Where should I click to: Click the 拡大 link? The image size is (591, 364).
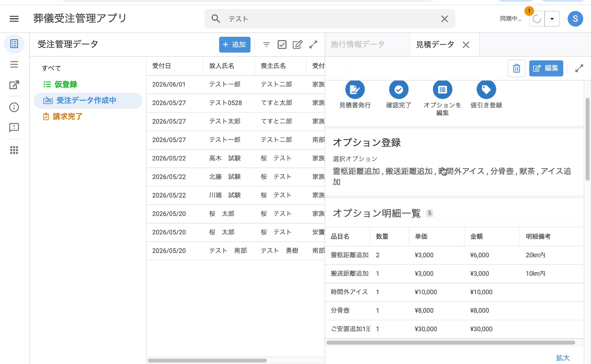pyautogui.click(x=563, y=358)
